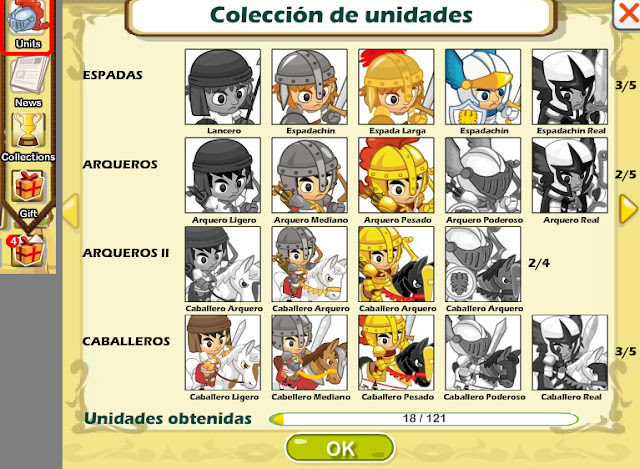
Task: Select the Lancero unit portrait
Action: pos(223,87)
